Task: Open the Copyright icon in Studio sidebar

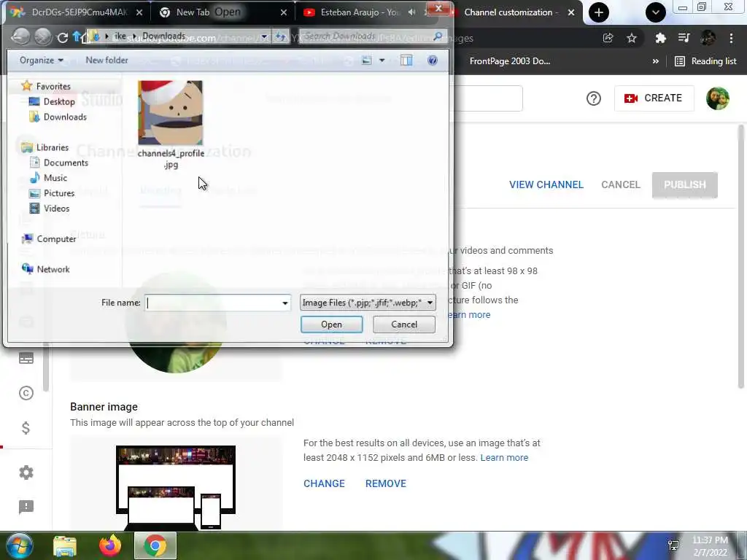Action: coord(26,393)
